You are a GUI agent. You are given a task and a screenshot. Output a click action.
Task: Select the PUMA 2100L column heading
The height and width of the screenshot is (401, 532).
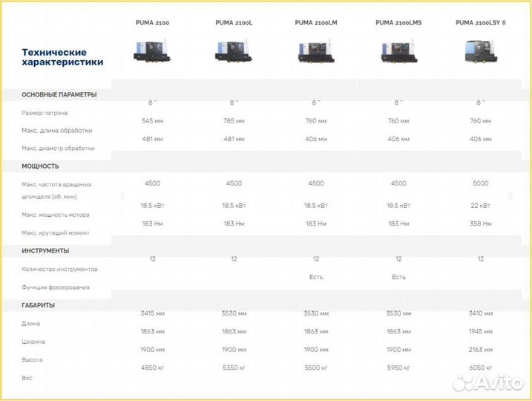pyautogui.click(x=234, y=23)
